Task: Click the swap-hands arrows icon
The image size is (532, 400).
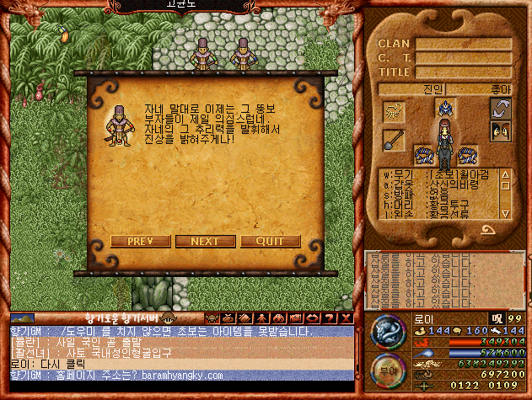Action: click(501, 109)
